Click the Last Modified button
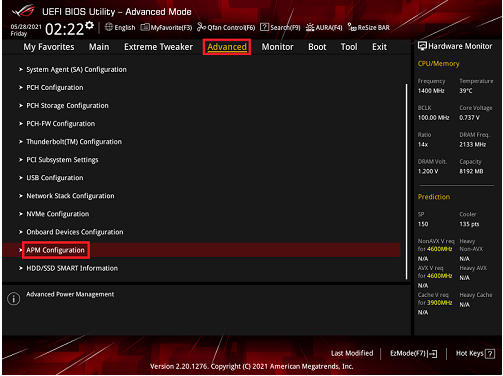 352,353
